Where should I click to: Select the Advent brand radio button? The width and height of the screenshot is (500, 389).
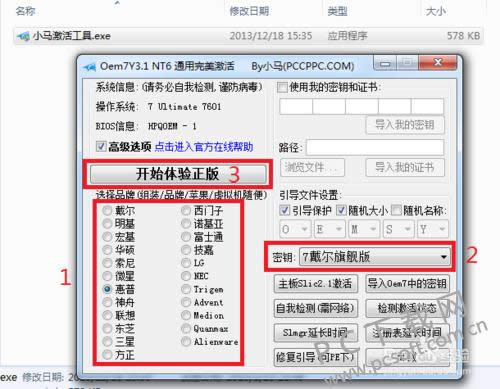tap(186, 302)
